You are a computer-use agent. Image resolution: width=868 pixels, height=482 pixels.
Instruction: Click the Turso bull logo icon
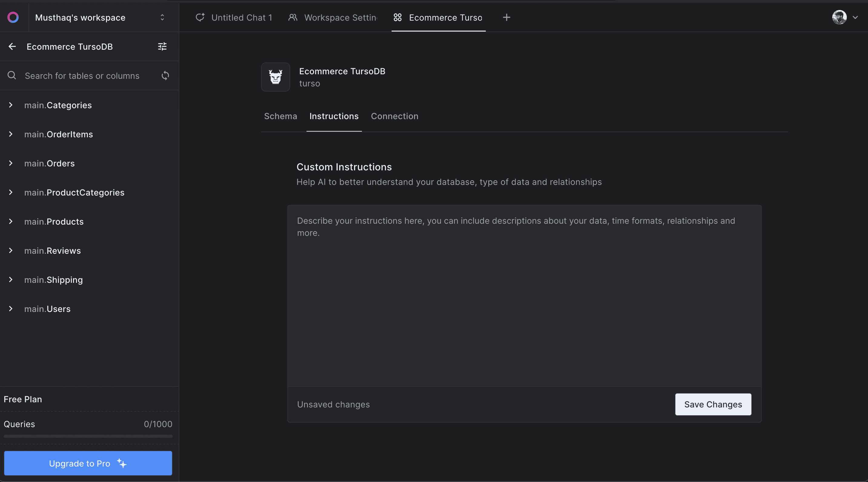(x=276, y=77)
